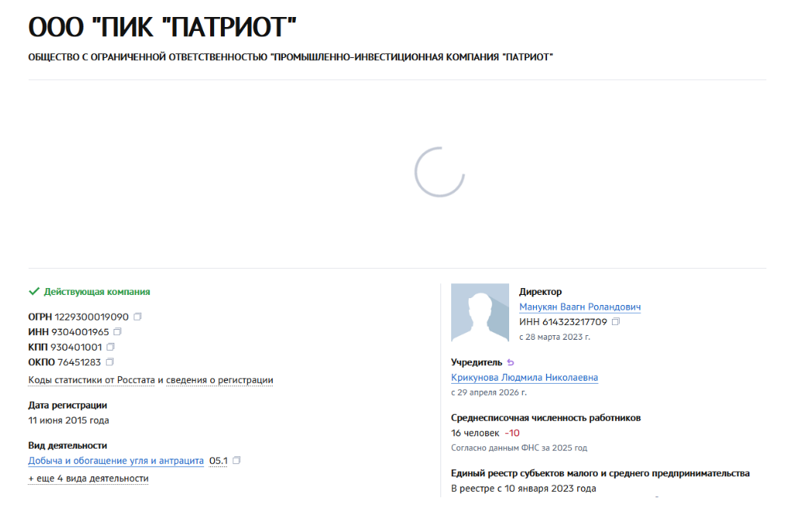
Task: Click the Директор heading
Action: click(x=540, y=292)
